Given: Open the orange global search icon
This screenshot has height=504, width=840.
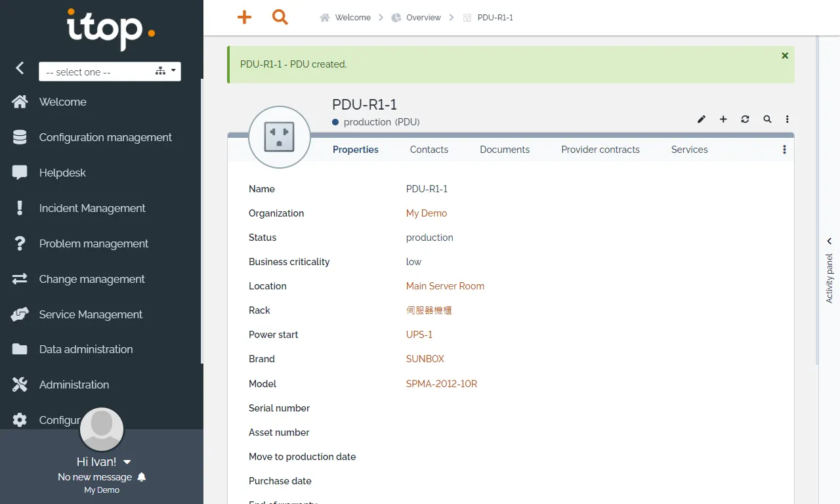Looking at the screenshot, I should (280, 18).
